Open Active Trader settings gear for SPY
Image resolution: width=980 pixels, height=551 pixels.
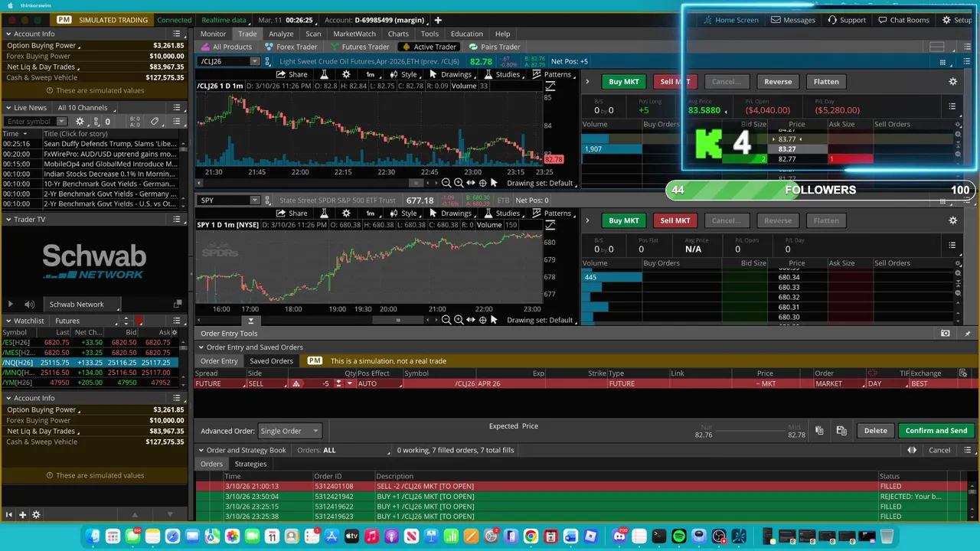[x=952, y=220]
